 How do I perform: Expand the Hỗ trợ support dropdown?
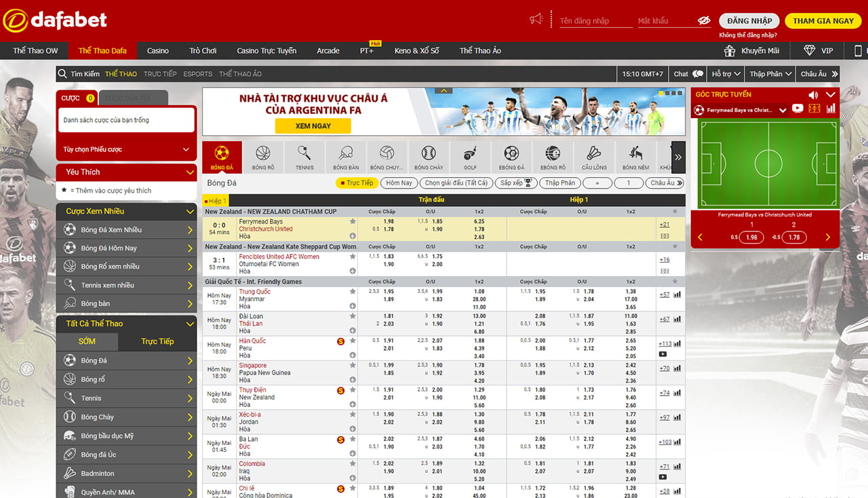726,74
